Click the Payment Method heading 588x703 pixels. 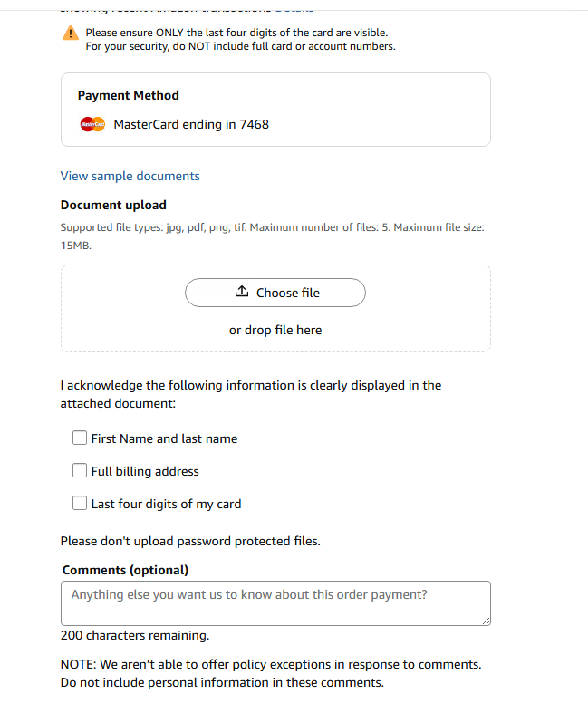[x=128, y=95]
